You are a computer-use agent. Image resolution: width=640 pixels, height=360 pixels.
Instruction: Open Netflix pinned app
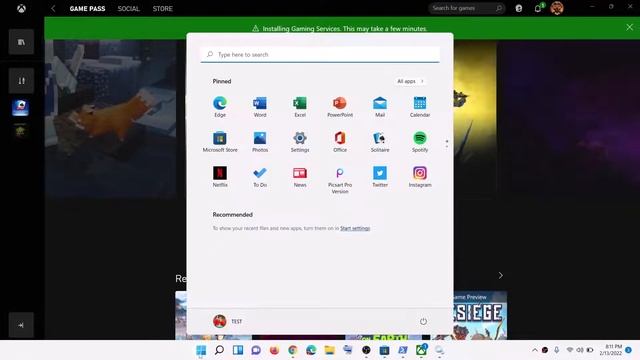220,177
